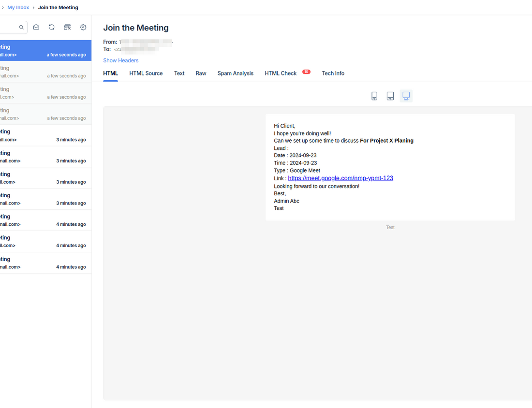Screen dimensions: 532x408
Task: Click the breadcrumb chevron before My Inbox
Action: (4, 7)
